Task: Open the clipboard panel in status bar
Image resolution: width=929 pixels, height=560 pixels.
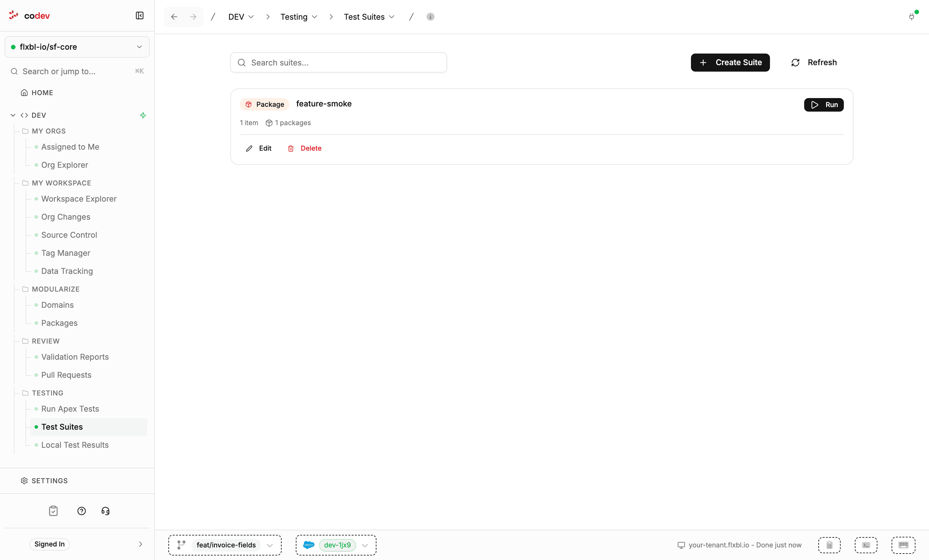Action: pos(829,545)
